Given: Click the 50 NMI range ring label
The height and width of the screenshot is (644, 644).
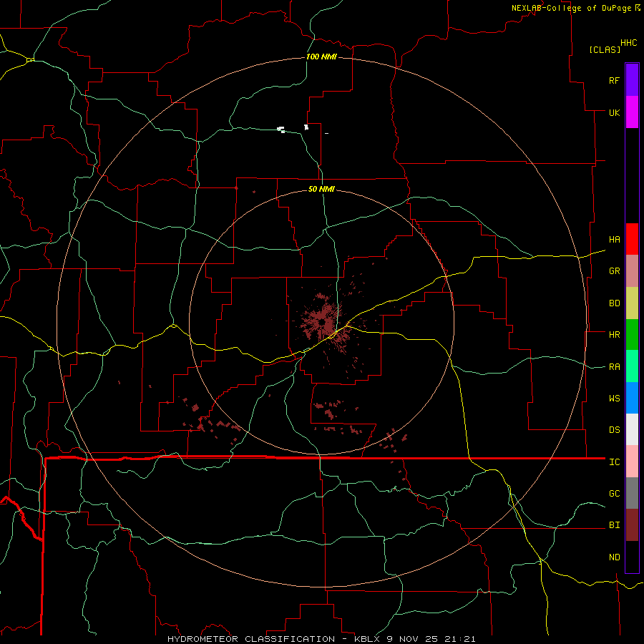Looking at the screenshot, I should (x=321, y=189).
